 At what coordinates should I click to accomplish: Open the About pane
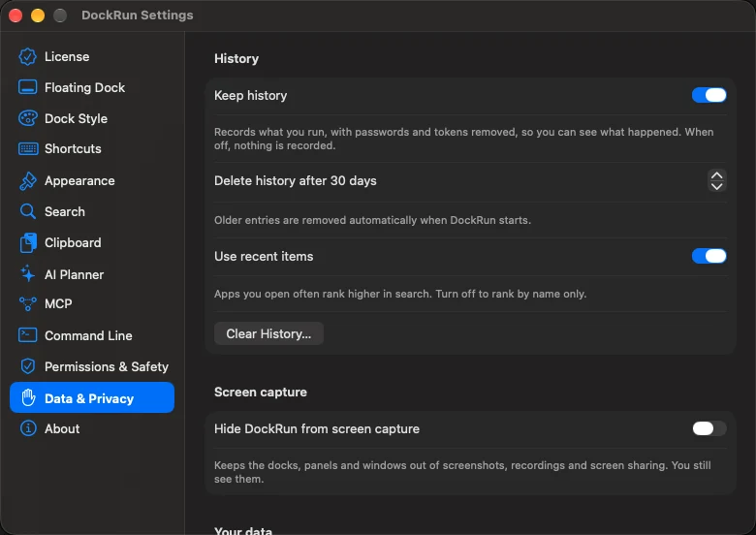coord(92,428)
